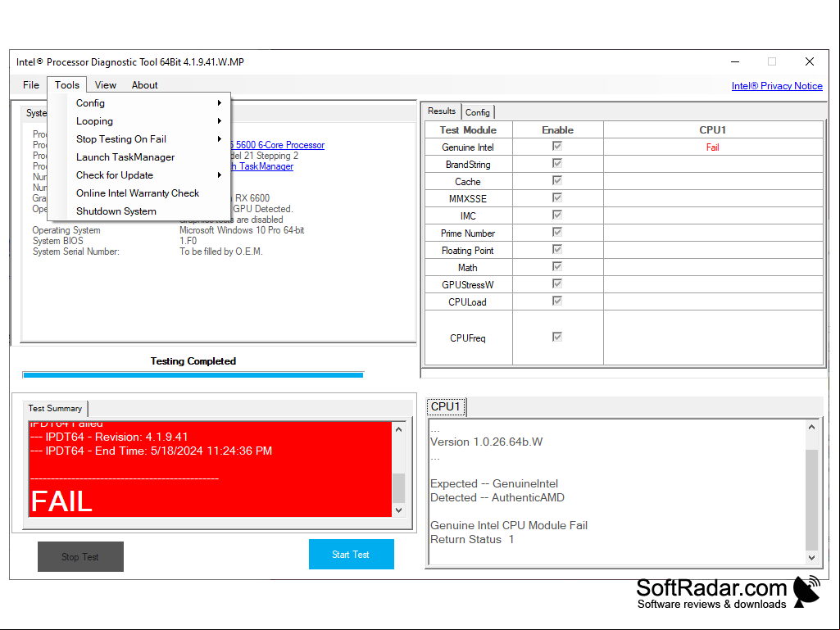The width and height of the screenshot is (840, 630).
Task: Switch to the Config tab beside Results
Action: pyautogui.click(x=477, y=112)
